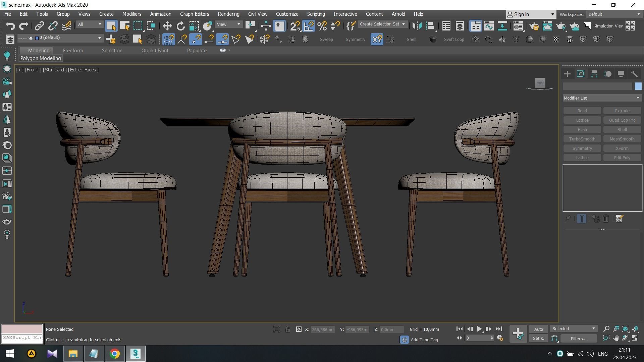Click Configure Modifier Sets icon
The width and height of the screenshot is (644, 362).
click(620, 219)
